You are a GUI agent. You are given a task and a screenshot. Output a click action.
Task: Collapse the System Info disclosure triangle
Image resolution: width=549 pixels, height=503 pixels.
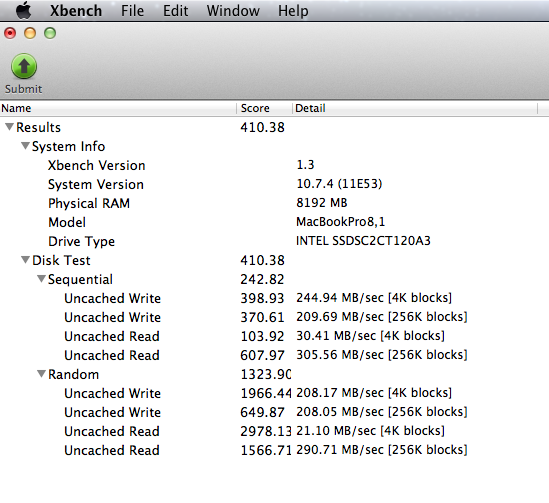click(x=25, y=146)
